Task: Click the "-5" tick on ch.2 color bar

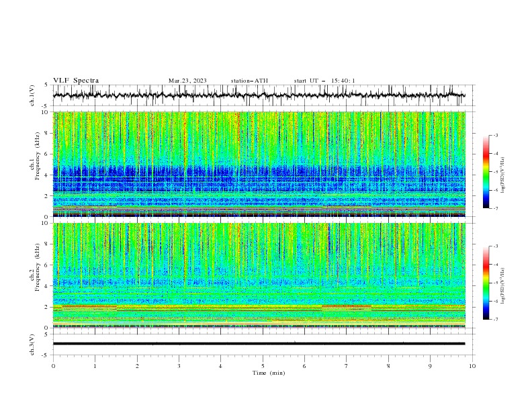Action: click(496, 283)
